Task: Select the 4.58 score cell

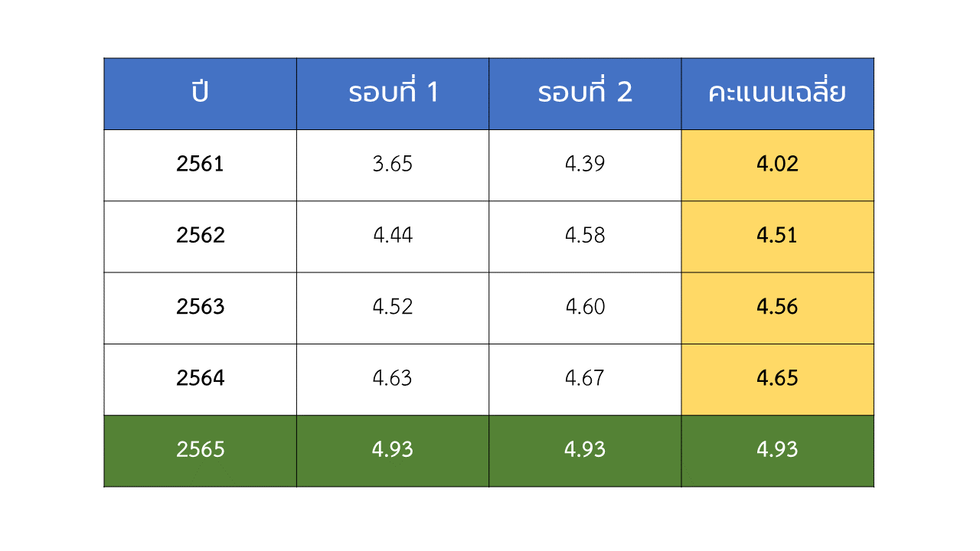Action: tap(585, 236)
